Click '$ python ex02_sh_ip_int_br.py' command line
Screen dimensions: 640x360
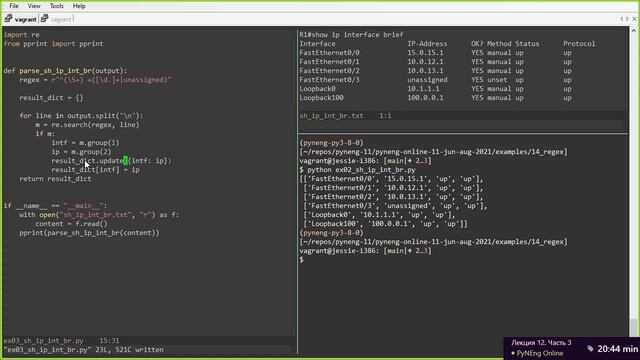click(x=358, y=169)
